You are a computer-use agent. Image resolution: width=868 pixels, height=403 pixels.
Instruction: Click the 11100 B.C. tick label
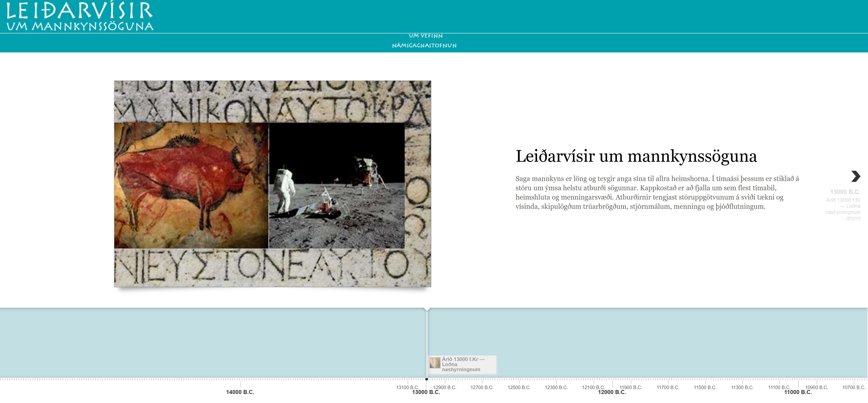tap(779, 387)
